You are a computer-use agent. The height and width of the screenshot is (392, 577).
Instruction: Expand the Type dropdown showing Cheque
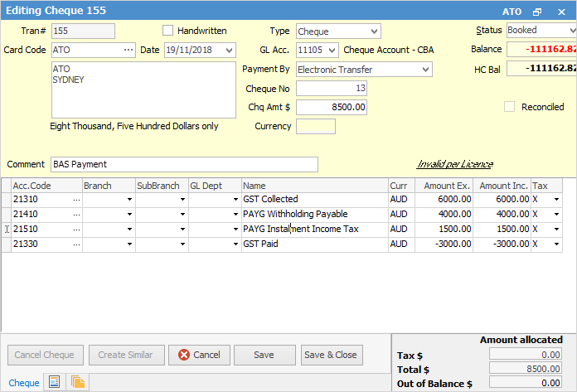(x=373, y=31)
